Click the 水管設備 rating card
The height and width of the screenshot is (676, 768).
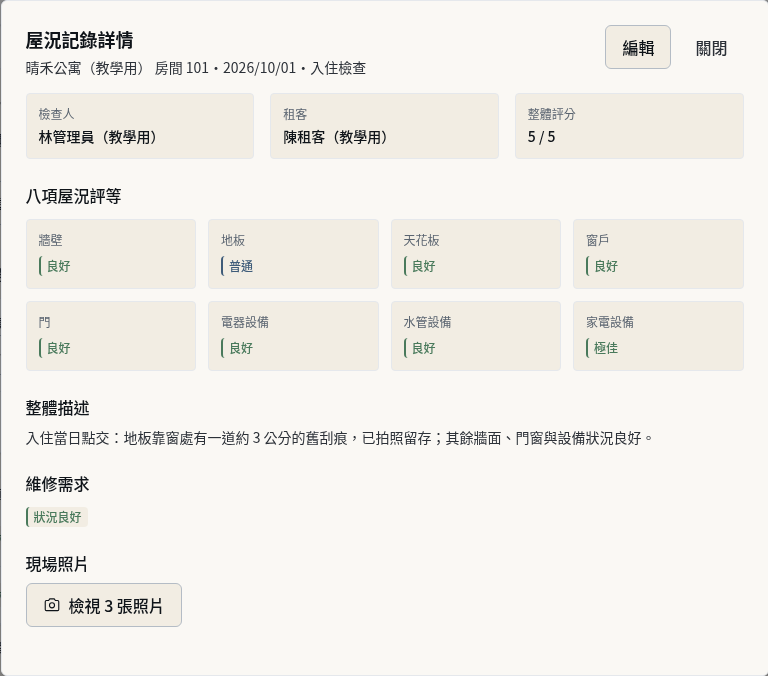[x=476, y=336]
